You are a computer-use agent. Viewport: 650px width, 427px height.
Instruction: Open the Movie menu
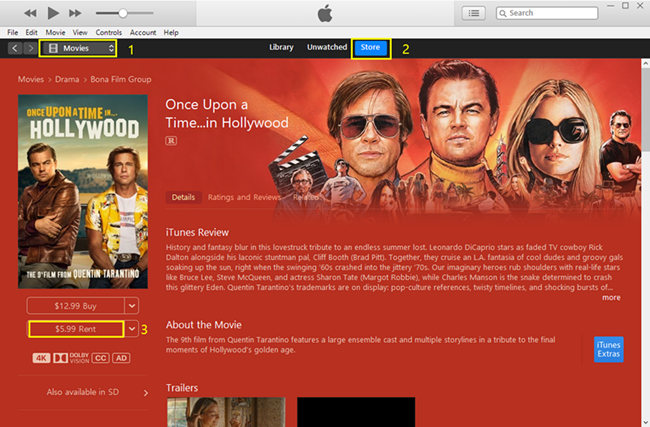(55, 32)
